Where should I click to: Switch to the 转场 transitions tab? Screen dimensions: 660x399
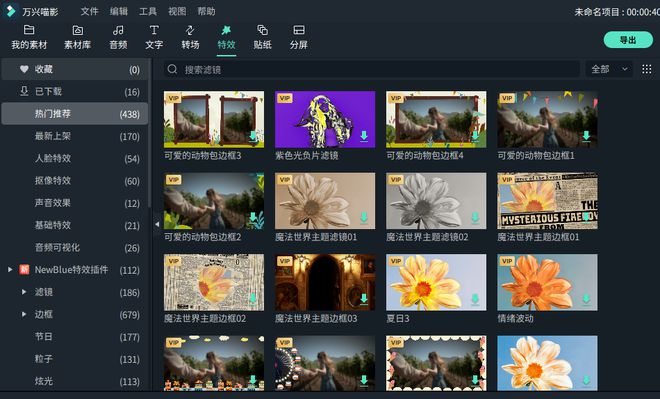click(190, 37)
